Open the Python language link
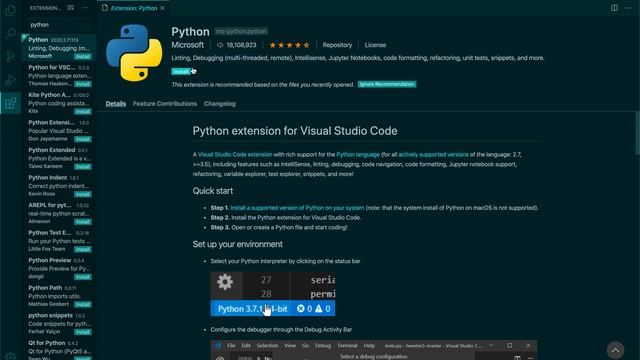 [358, 155]
